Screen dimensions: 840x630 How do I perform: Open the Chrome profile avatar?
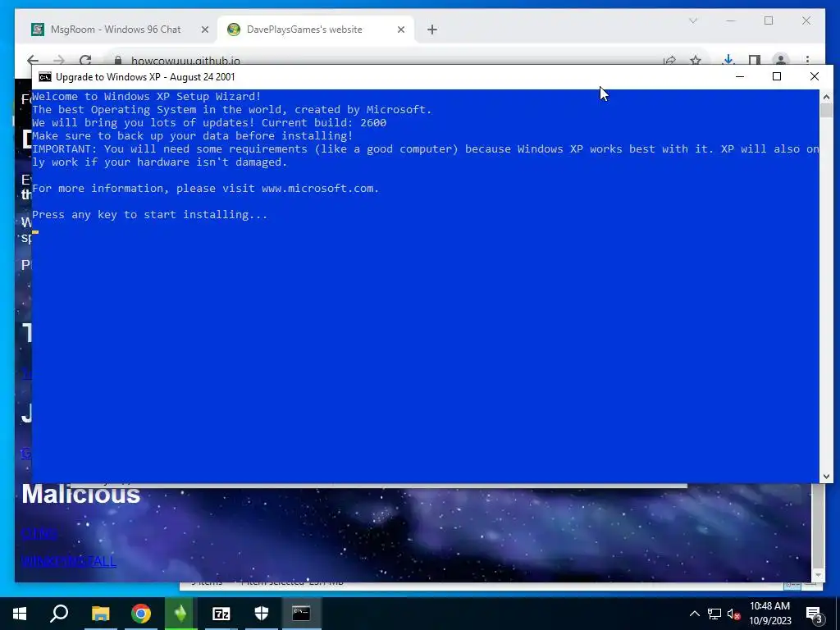coord(781,60)
